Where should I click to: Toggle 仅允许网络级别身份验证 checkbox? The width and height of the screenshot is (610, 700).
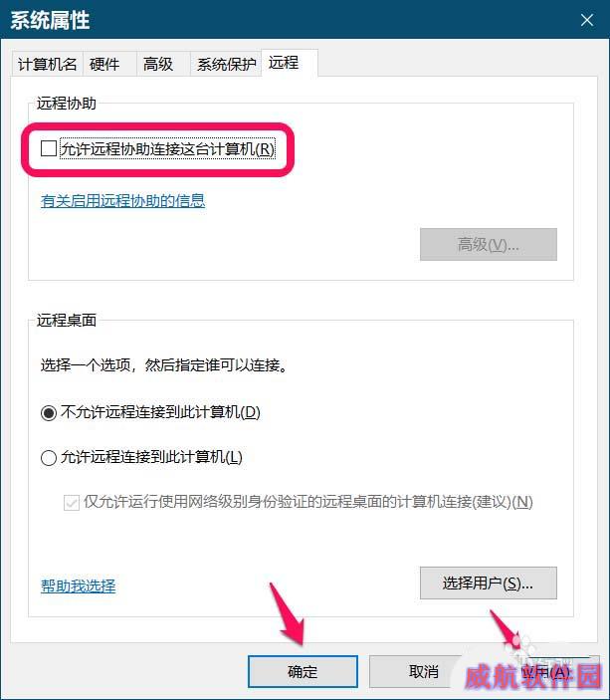point(72,503)
